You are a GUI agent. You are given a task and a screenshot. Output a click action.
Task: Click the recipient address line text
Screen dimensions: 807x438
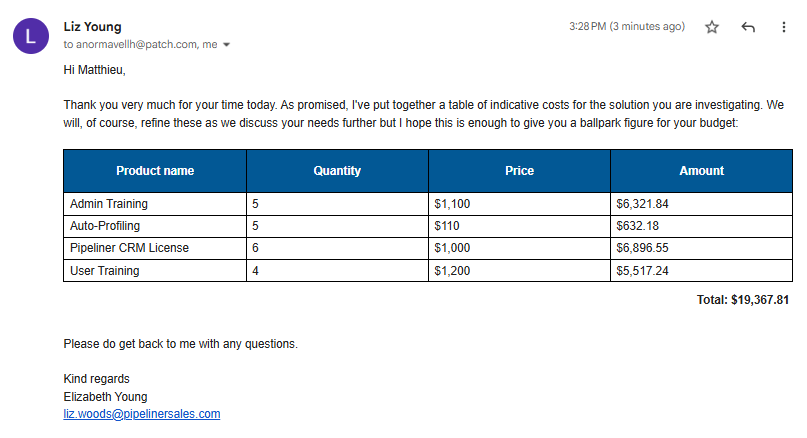point(140,45)
